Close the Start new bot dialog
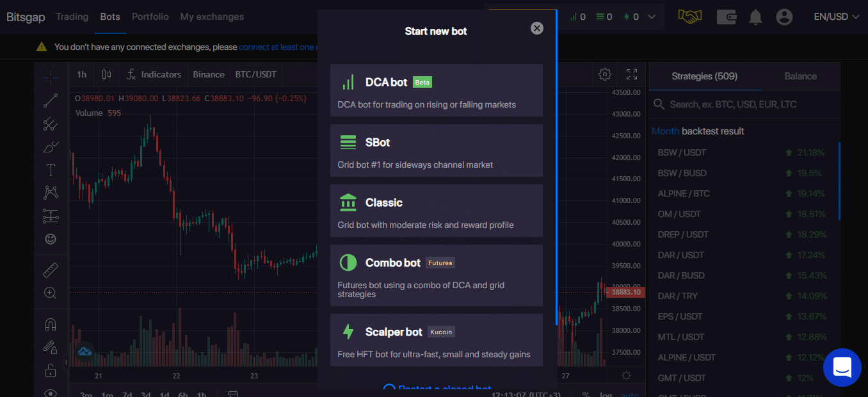 point(537,28)
